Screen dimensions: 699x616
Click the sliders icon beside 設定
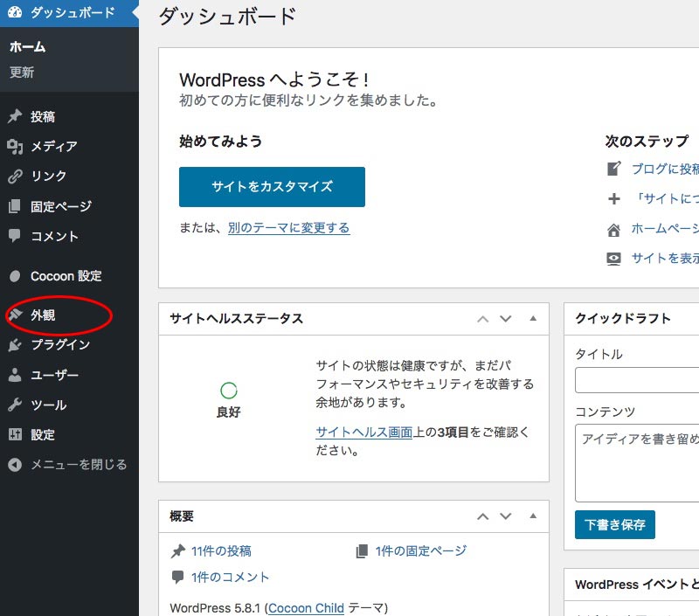pos(15,434)
